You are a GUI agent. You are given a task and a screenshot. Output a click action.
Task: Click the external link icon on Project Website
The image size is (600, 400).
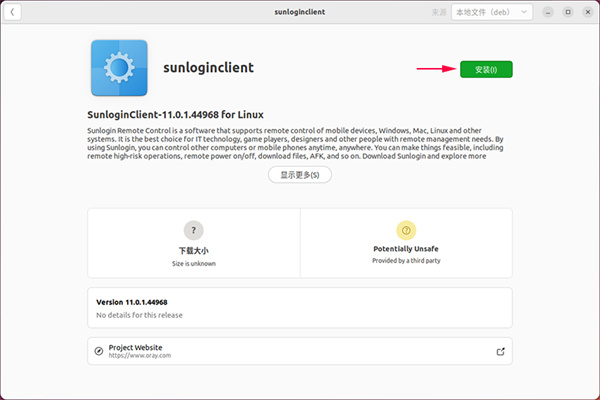(x=501, y=351)
